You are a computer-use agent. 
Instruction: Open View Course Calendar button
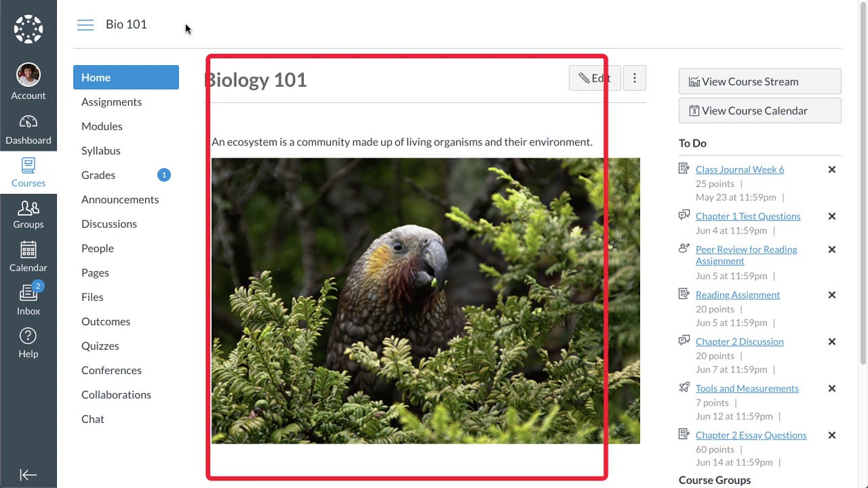click(x=760, y=110)
